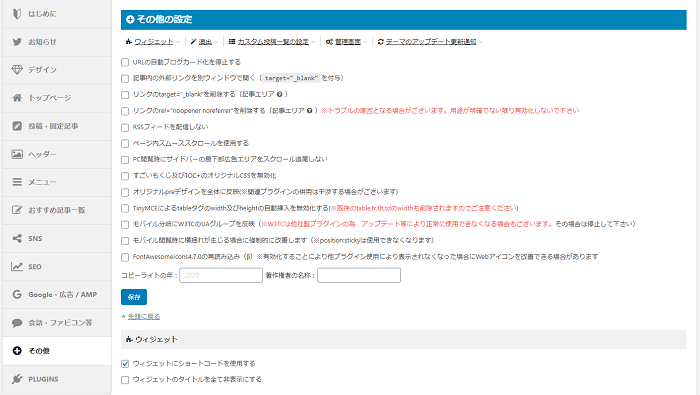This screenshot has width=700, height=395.
Task: Click the SEO line chart icon
Action: pos(17,266)
